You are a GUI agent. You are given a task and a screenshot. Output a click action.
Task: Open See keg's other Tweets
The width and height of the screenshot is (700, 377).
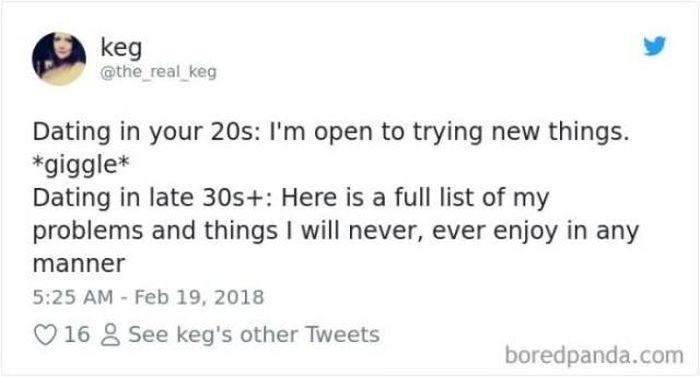(x=254, y=335)
